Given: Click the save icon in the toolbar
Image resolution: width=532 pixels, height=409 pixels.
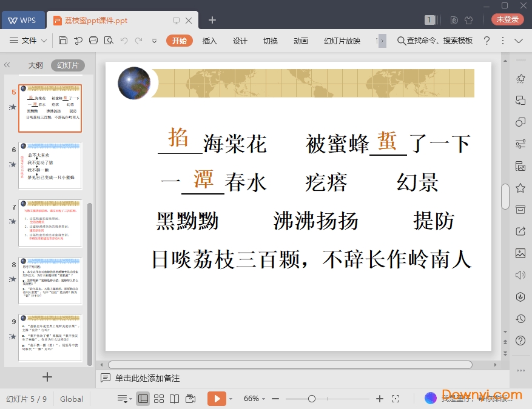Looking at the screenshot, I should coord(63,41).
